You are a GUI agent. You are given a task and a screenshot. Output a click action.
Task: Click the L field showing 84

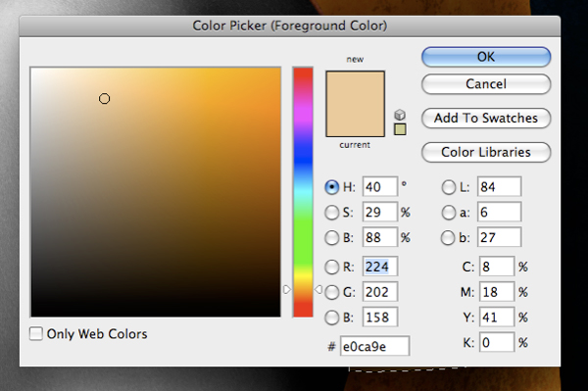coord(499,187)
